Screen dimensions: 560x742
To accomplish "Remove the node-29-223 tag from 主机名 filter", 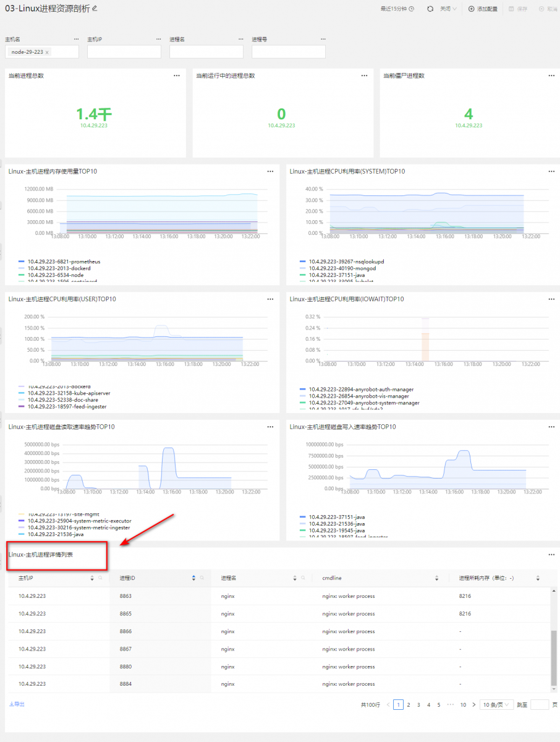I will 47,52.
